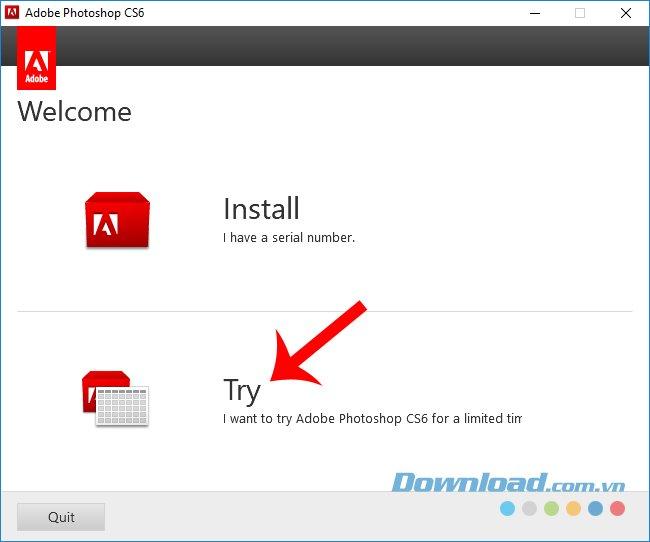
Task: Click the darker blue dot beside red dot
Action: [595, 509]
